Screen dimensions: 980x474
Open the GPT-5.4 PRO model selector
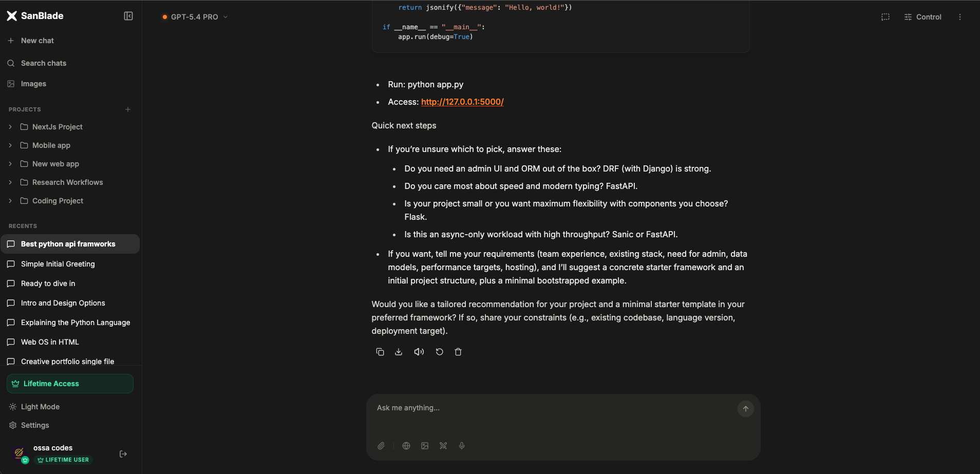point(194,16)
